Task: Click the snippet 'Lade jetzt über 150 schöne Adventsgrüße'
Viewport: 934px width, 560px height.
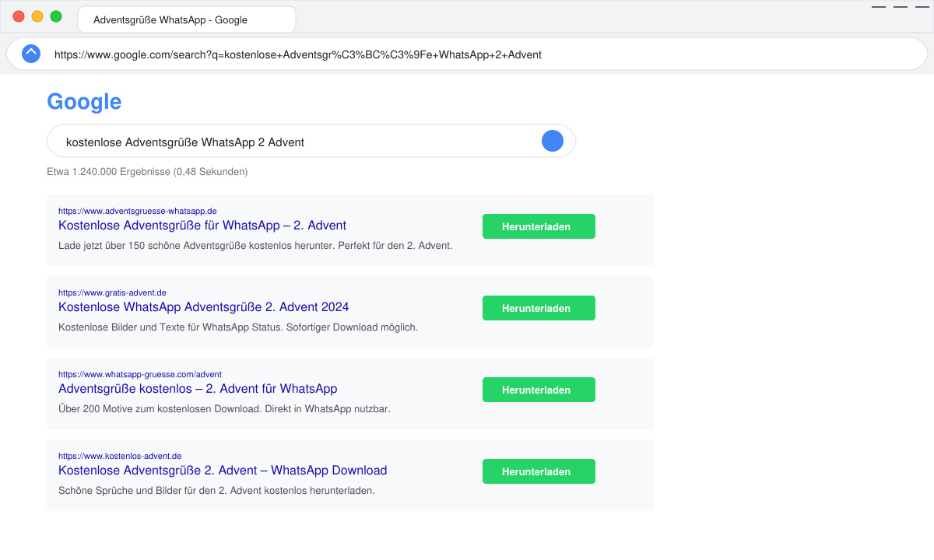Action: [255, 245]
